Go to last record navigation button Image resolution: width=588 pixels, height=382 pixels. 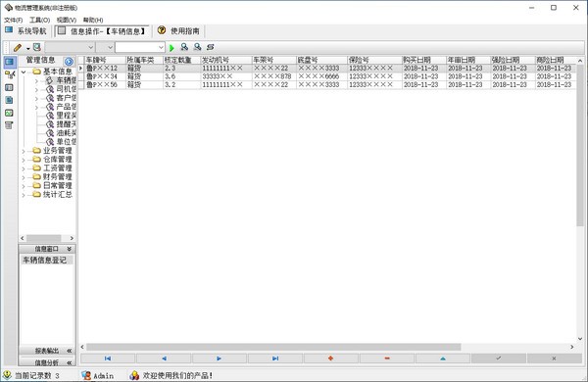click(275, 358)
